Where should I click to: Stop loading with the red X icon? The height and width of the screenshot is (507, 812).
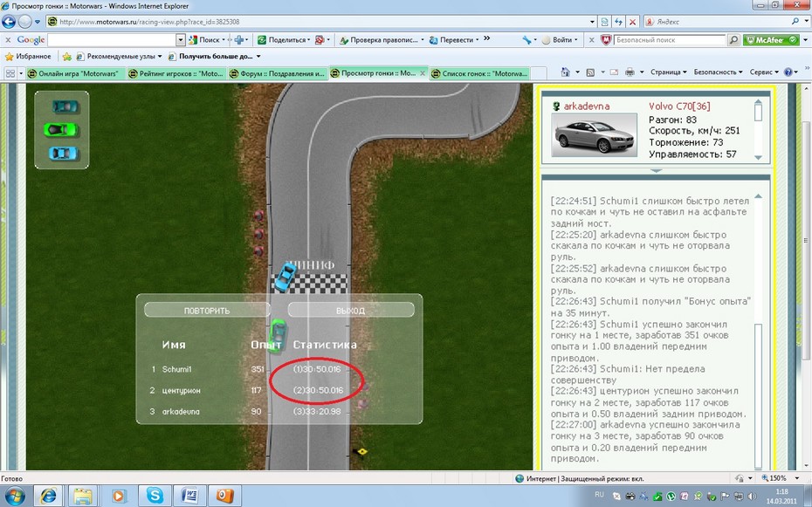pos(632,22)
